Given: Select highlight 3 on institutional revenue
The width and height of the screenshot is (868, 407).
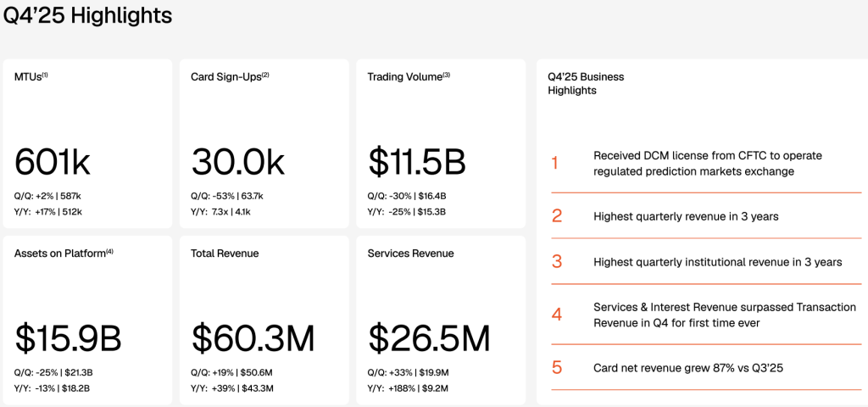Looking at the screenshot, I should [x=717, y=262].
